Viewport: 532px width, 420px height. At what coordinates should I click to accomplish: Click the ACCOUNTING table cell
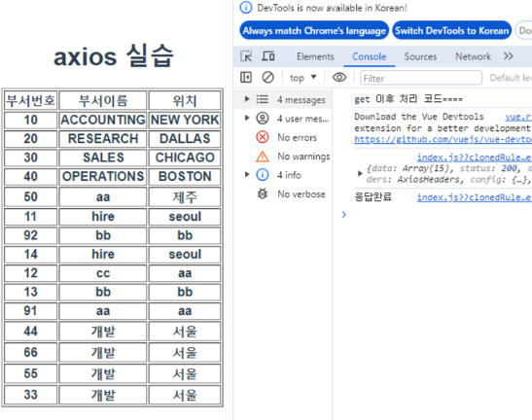tap(103, 121)
